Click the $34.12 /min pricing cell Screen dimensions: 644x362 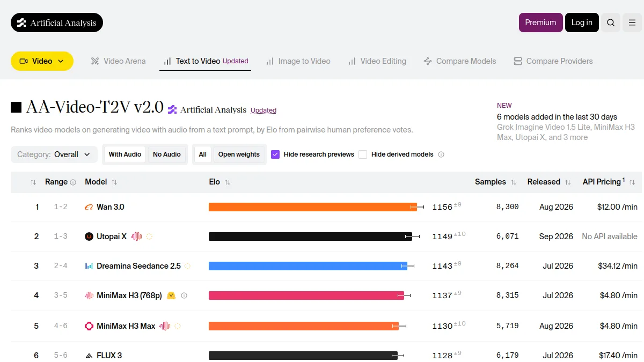(x=618, y=266)
